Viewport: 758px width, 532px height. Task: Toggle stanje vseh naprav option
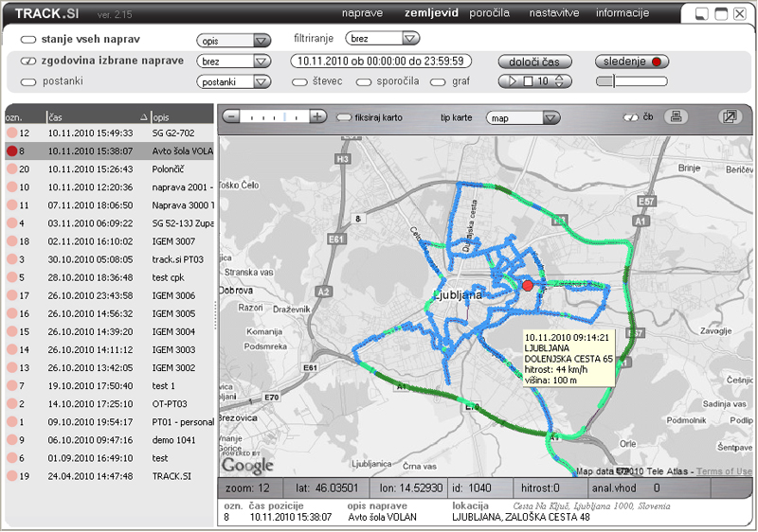(28, 40)
